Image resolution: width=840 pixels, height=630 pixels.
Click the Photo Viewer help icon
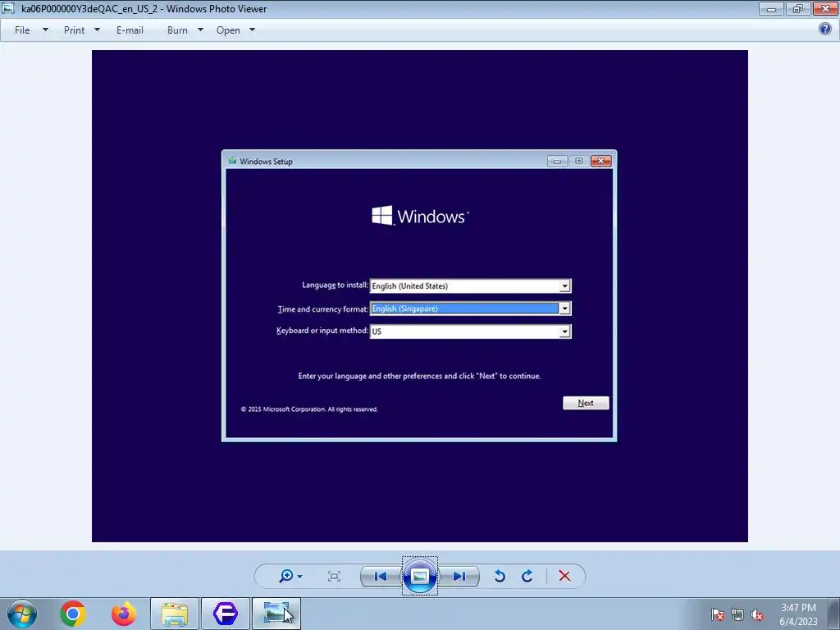pos(825,29)
